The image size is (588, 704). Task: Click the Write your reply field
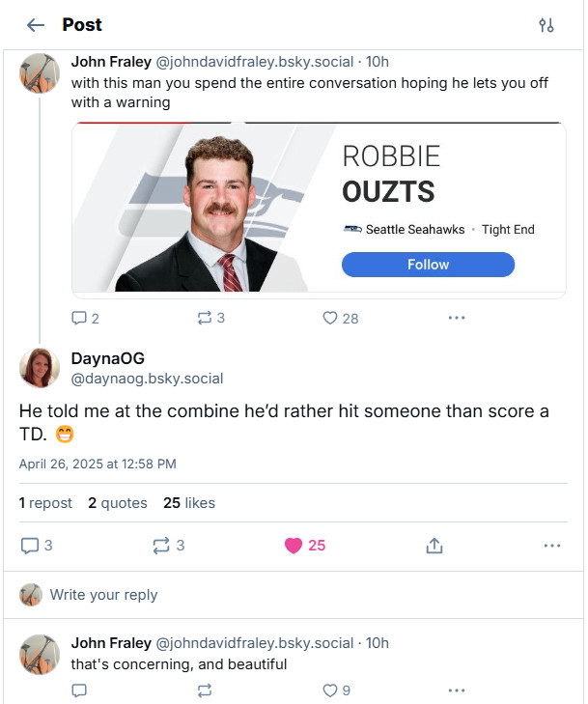click(x=290, y=595)
